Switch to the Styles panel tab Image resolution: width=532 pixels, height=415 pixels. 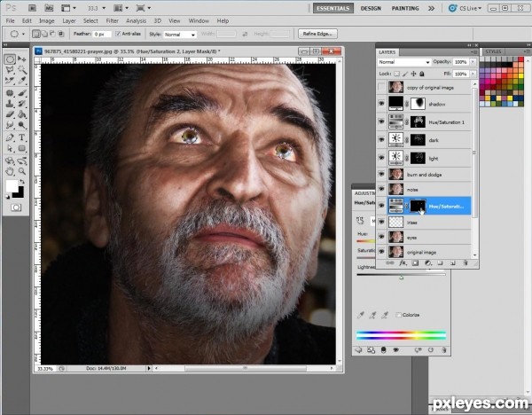[x=493, y=51]
